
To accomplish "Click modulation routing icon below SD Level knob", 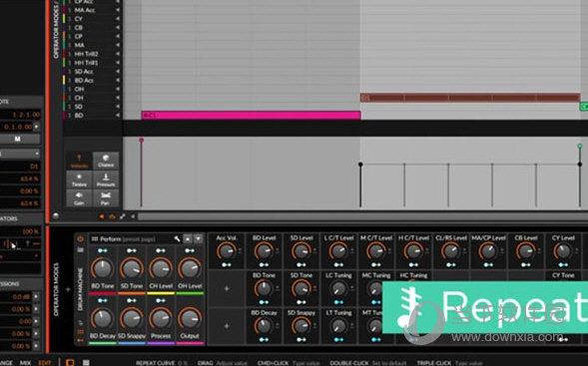I will tap(301, 265).
